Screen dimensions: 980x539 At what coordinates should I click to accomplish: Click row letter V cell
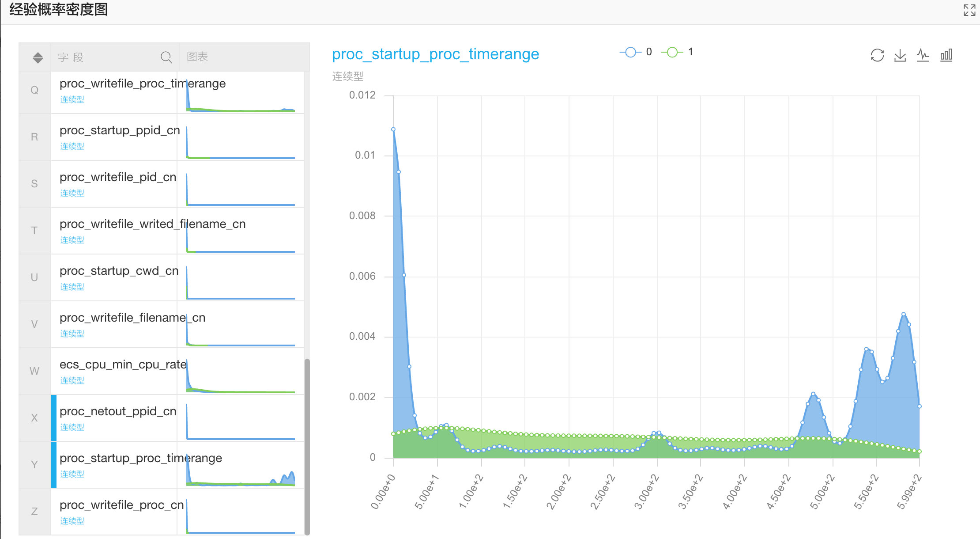(34, 324)
